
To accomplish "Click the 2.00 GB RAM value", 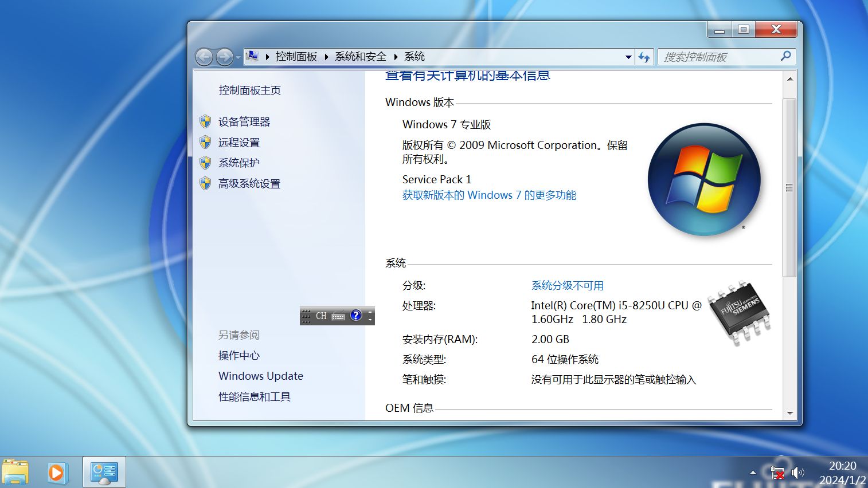I will click(x=550, y=339).
